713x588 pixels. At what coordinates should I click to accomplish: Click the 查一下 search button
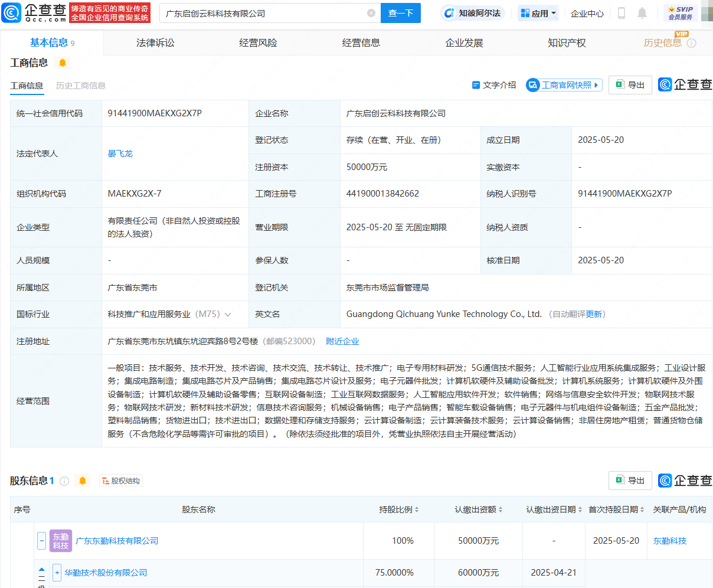point(401,13)
